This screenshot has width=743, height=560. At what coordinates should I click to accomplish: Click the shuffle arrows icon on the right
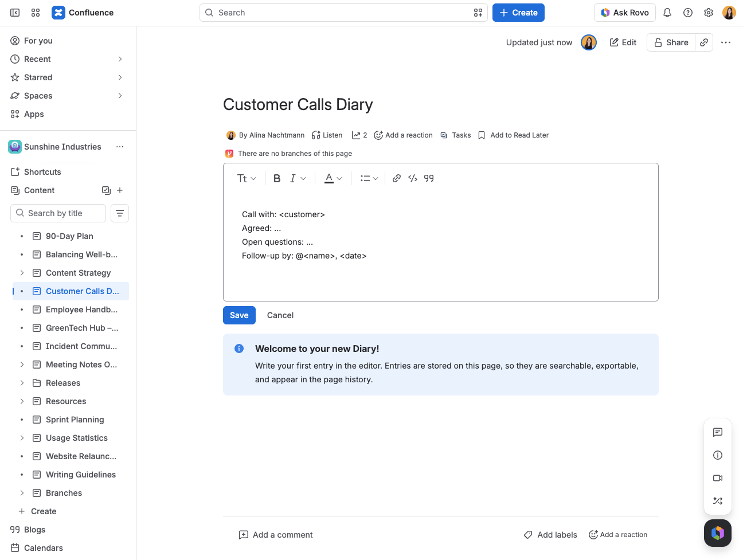pyautogui.click(x=718, y=501)
